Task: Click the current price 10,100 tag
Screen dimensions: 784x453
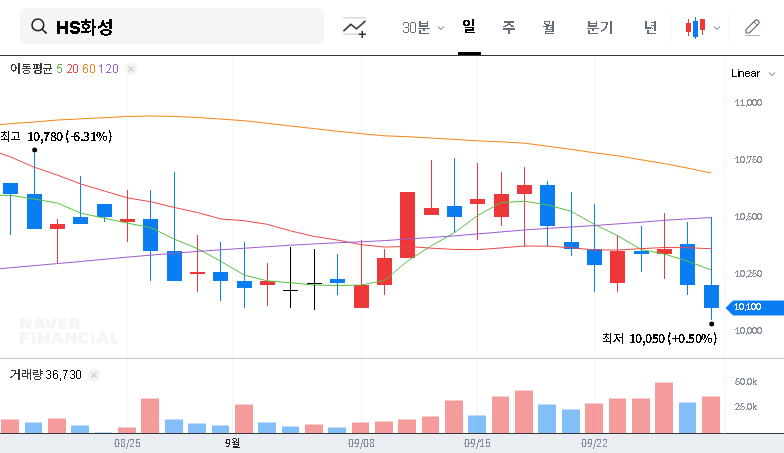Action: click(755, 307)
